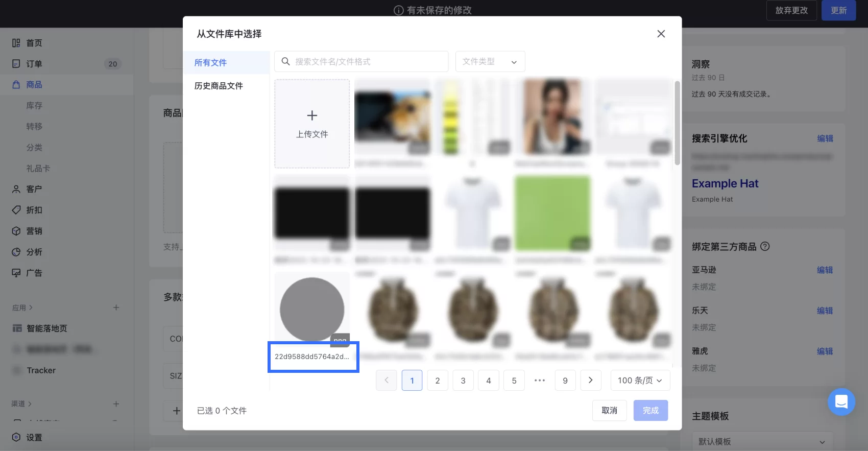Viewport: 868px width, 451px height.
Task: Click the plus icon beside 渠道
Action: coord(116,403)
